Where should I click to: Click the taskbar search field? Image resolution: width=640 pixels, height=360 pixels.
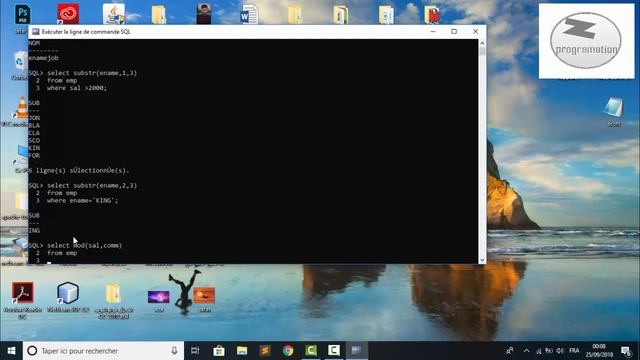(x=103, y=351)
